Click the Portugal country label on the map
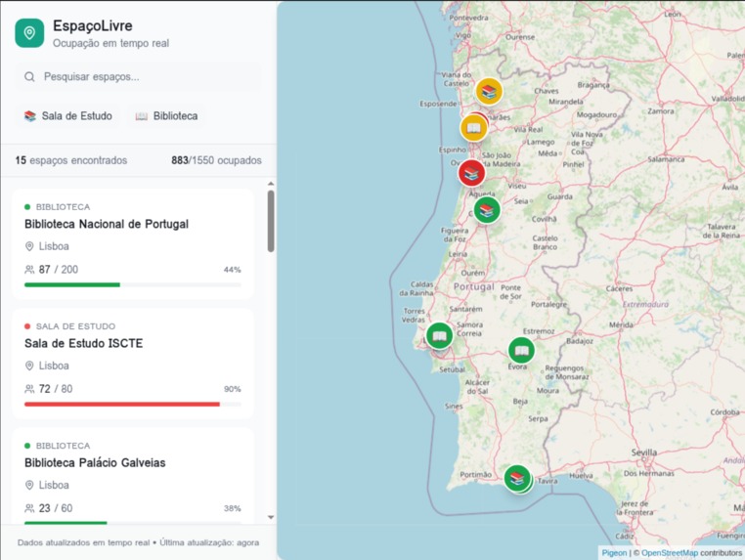Screen dimensions: 745x560 click(474, 287)
